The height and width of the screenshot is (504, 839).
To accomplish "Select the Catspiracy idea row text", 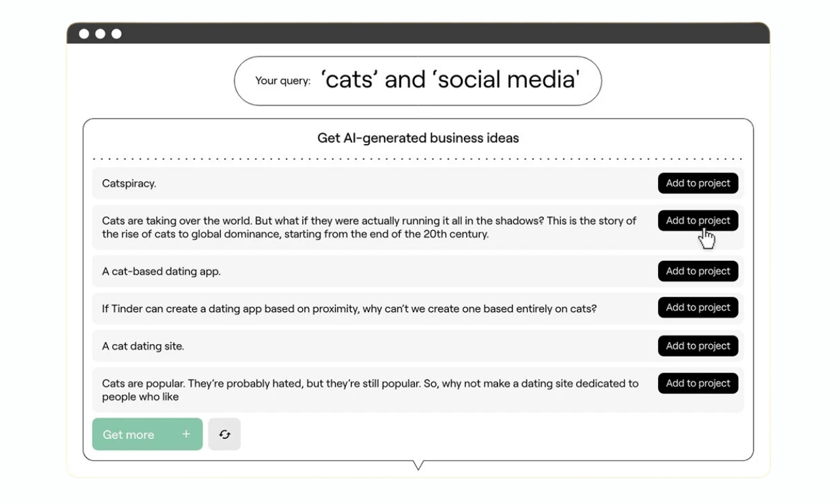I will (129, 184).
